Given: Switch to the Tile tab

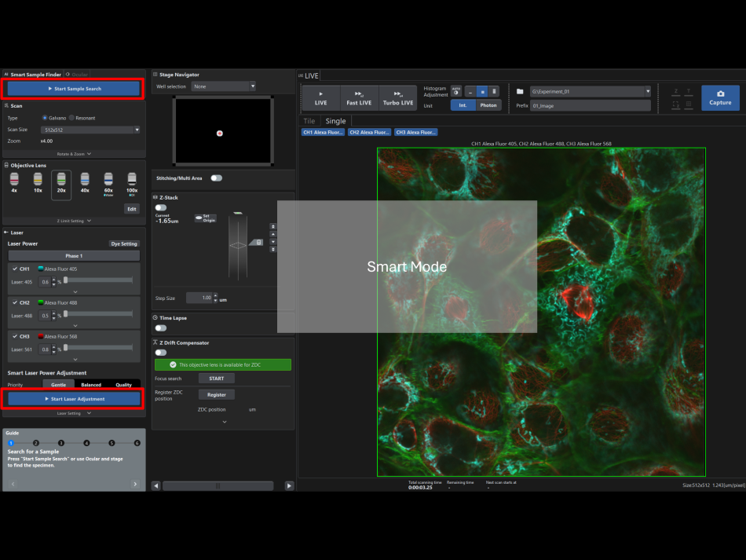Looking at the screenshot, I should (x=309, y=121).
